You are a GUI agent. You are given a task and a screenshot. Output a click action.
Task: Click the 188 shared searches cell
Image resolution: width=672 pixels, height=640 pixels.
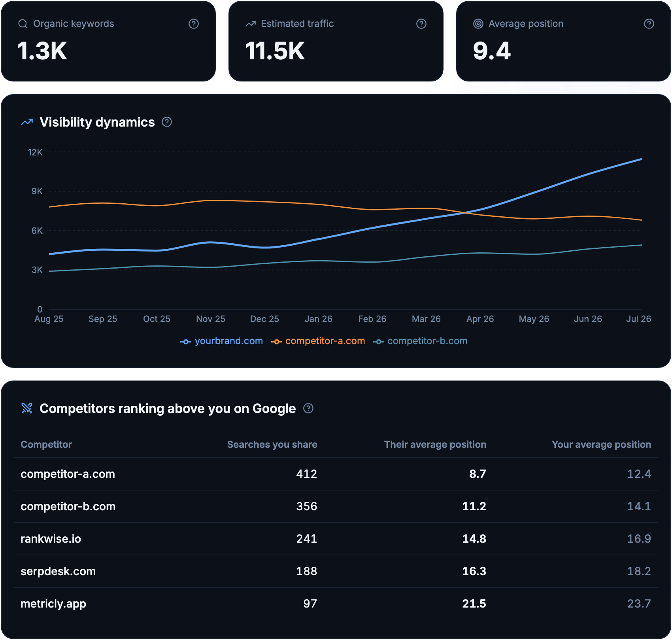tap(307, 571)
